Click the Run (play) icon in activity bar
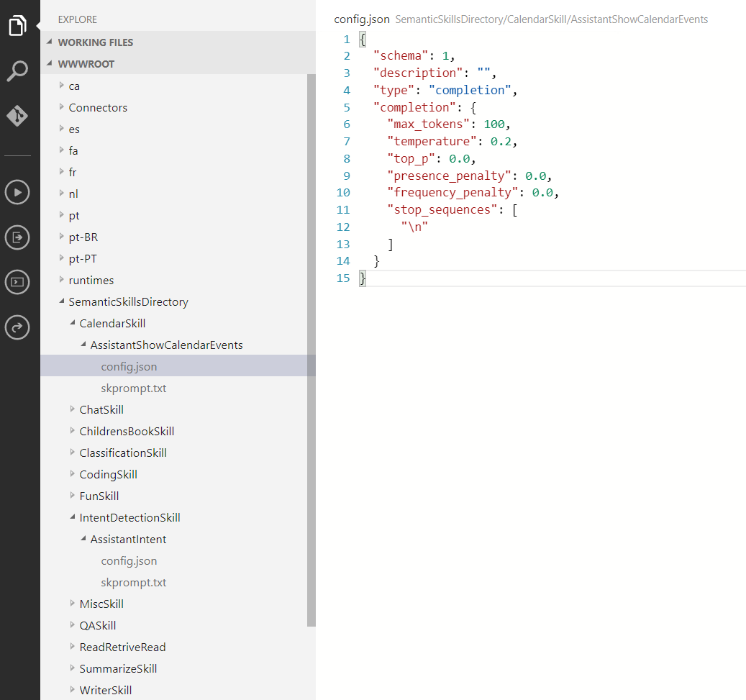The image size is (746, 700). [x=18, y=192]
